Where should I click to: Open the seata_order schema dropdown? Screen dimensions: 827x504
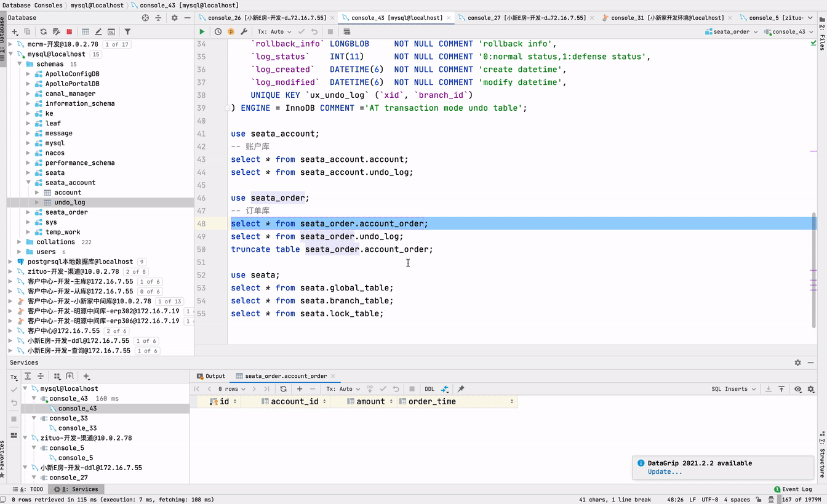(x=730, y=31)
